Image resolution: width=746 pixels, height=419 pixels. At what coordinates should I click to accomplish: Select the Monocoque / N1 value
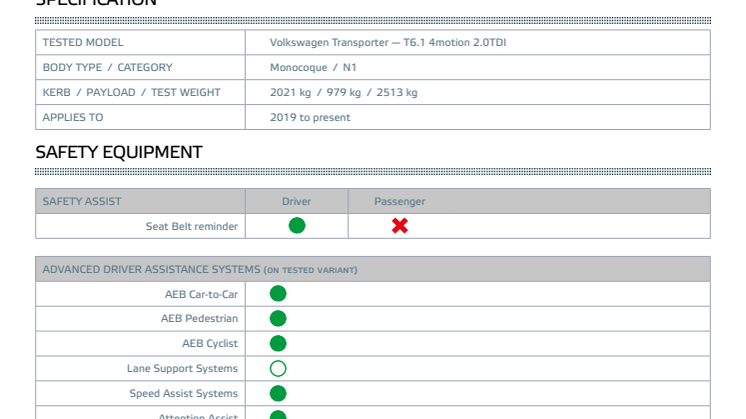tap(313, 68)
